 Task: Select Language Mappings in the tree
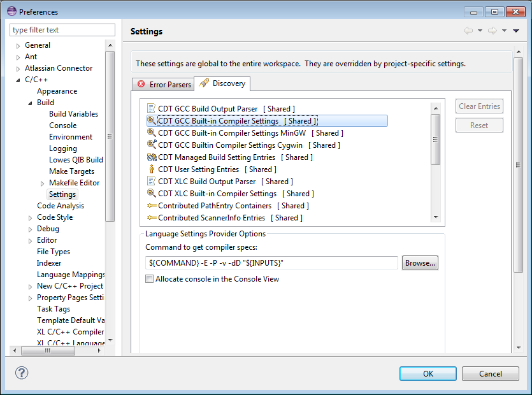71,275
